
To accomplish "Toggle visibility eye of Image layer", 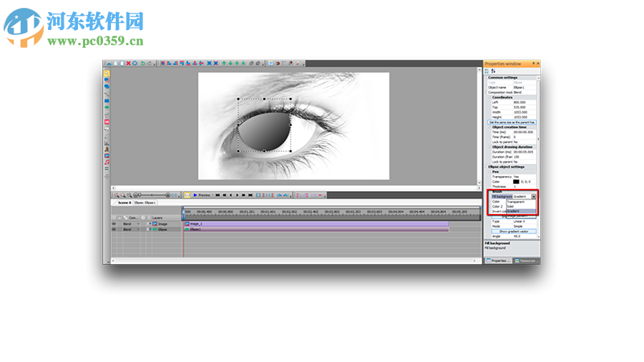I will coord(114,224).
